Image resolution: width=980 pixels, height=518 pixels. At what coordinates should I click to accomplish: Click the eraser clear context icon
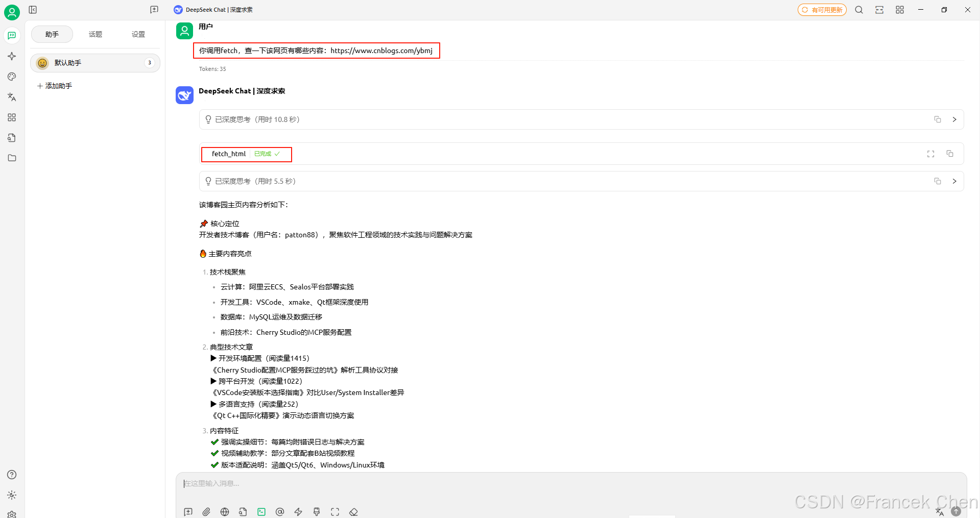pyautogui.click(x=353, y=512)
